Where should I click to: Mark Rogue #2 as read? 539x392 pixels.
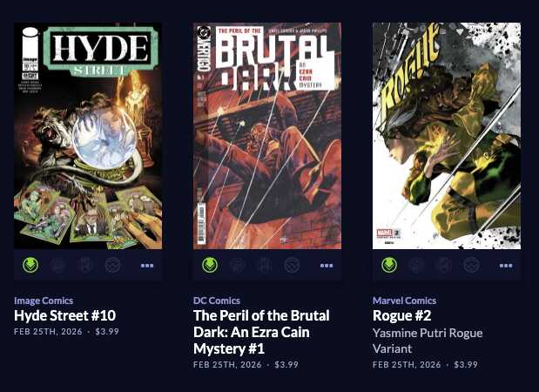coord(444,265)
